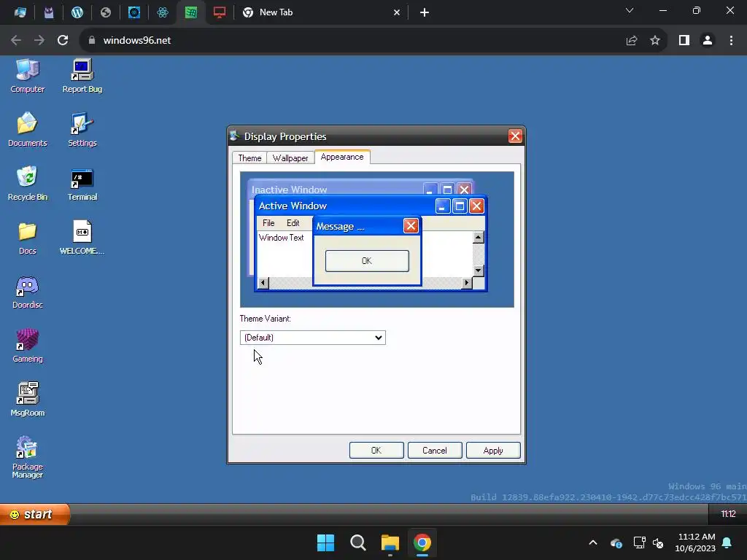Image resolution: width=747 pixels, height=560 pixels.
Task: Open the Documents folder icon
Action: click(27, 129)
